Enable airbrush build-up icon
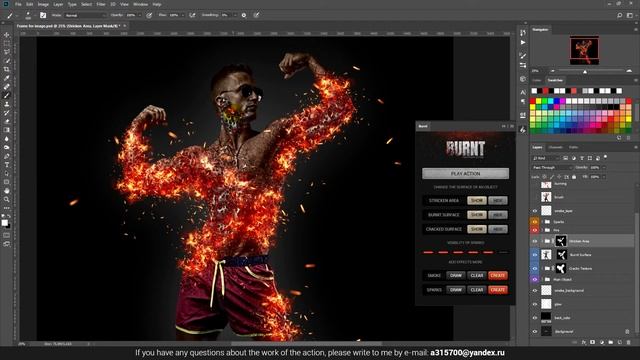This screenshot has width=640, height=360. click(192, 15)
